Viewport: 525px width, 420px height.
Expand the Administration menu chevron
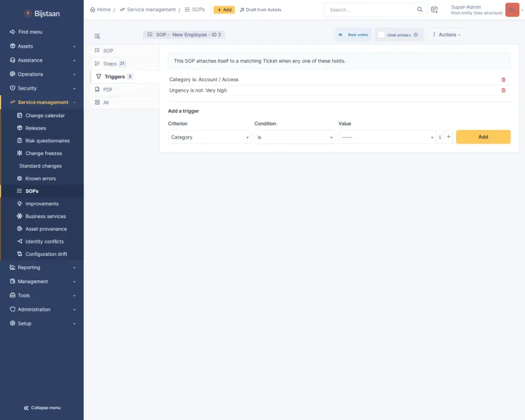click(x=74, y=310)
